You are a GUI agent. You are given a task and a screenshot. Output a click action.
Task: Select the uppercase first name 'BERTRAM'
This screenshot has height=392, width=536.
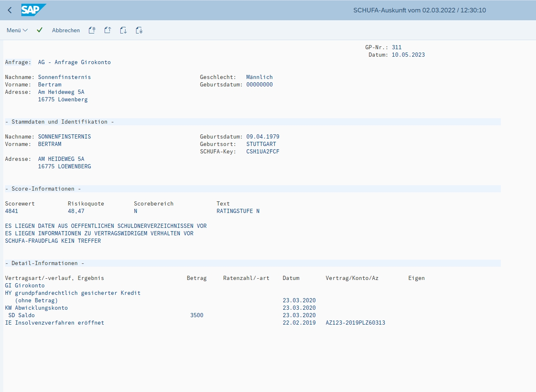[50, 144]
